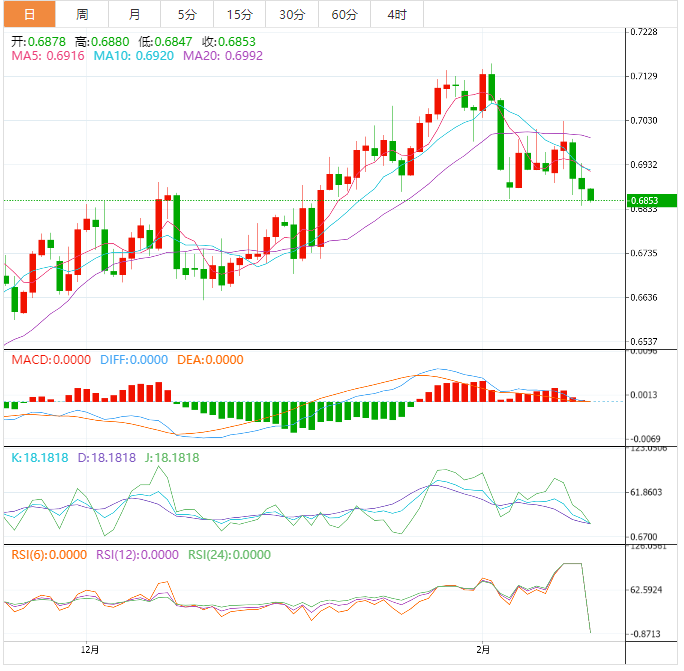Switch to the 5分 timeframe tab
Viewport: 684px width, 671px height.
pos(187,14)
